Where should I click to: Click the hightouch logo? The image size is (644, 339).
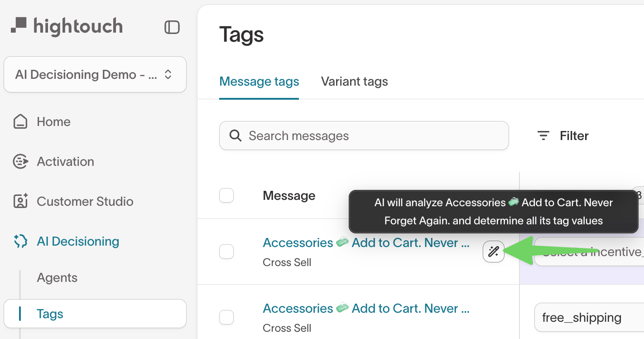[66, 26]
